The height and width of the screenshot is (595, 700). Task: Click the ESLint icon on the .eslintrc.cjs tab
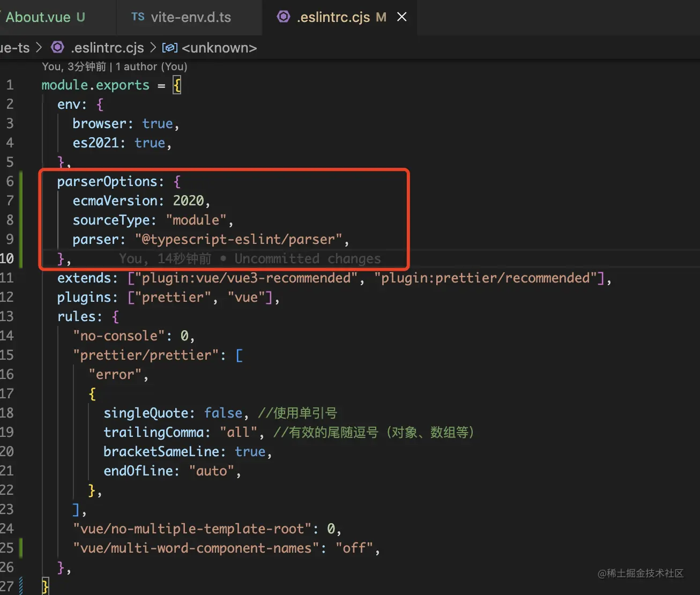pos(284,17)
